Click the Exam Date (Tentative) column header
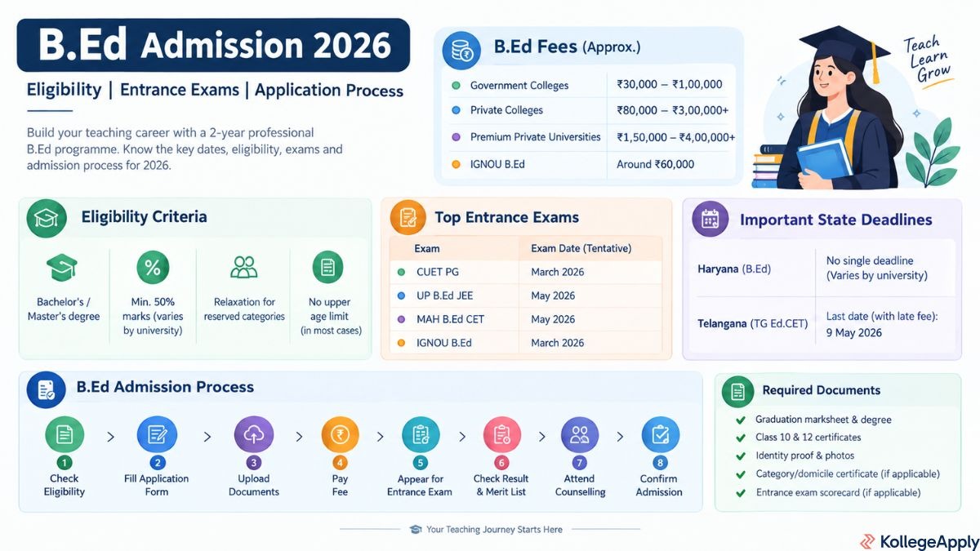Viewport: 980px width, 551px height. [x=581, y=248]
